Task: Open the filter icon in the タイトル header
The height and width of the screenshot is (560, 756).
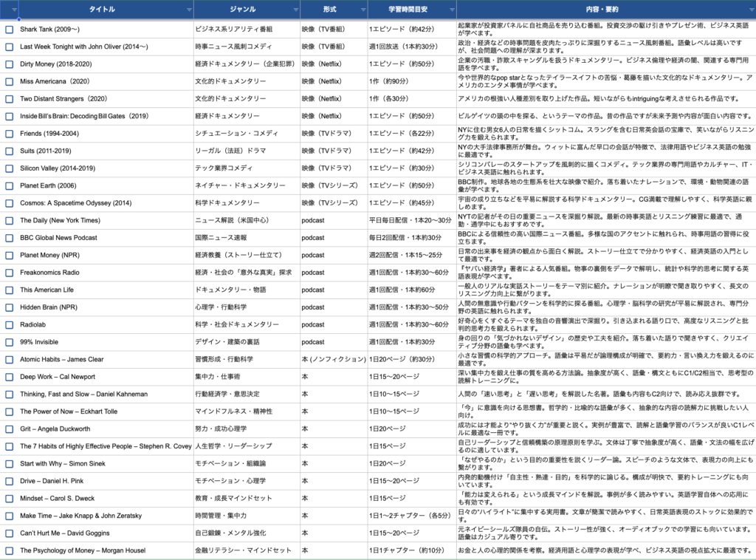Action: 189,10
